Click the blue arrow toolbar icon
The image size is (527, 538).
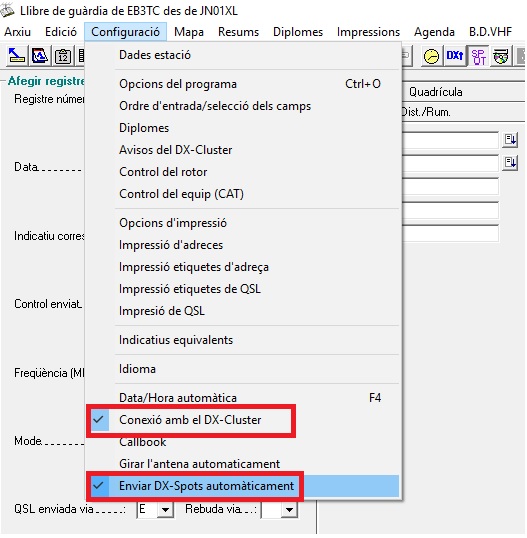tap(16, 56)
